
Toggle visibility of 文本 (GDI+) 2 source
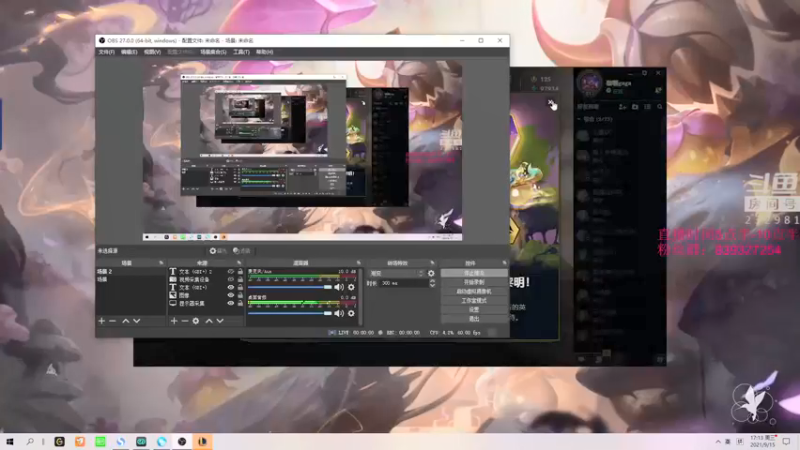(x=231, y=271)
